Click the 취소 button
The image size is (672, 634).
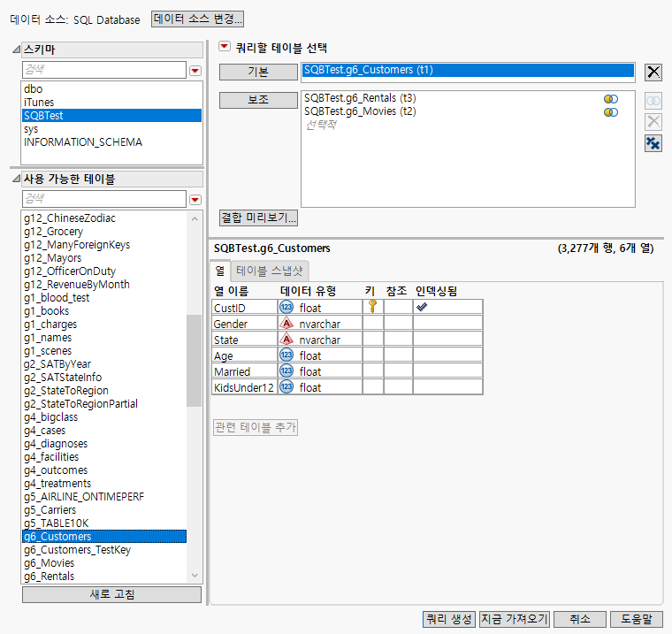(x=580, y=619)
